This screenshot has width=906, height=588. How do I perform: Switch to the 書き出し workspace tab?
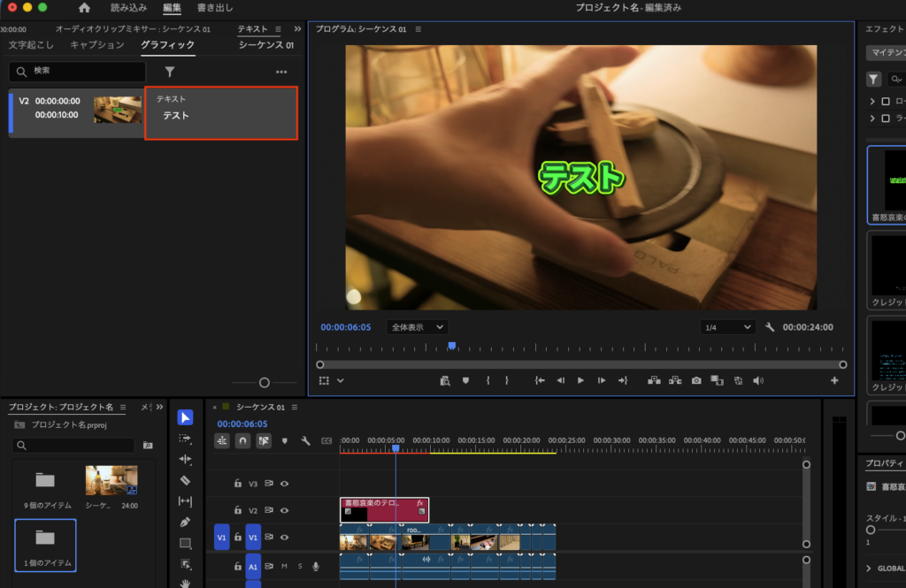[x=215, y=8]
